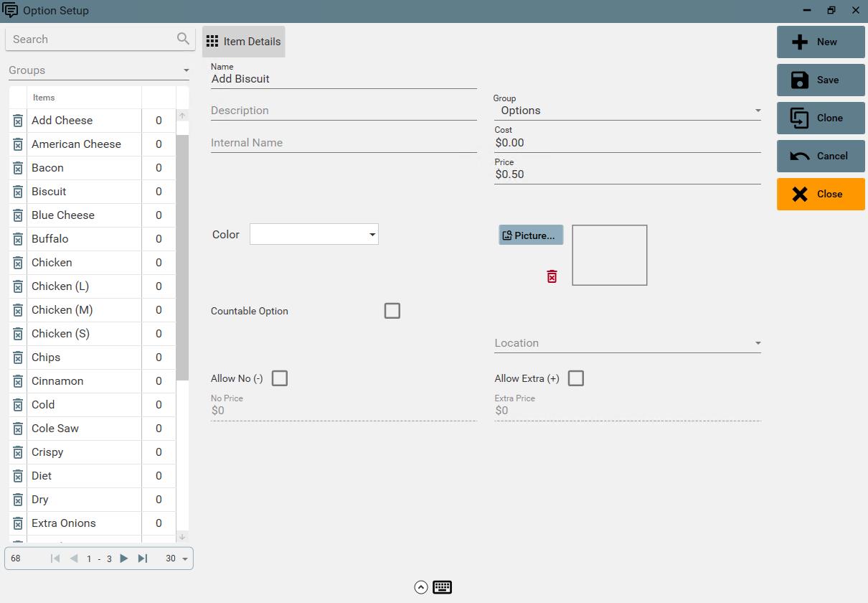Click trash icon next to Chicken (L)
Image resolution: width=868 pixels, height=603 pixels.
pos(18,286)
